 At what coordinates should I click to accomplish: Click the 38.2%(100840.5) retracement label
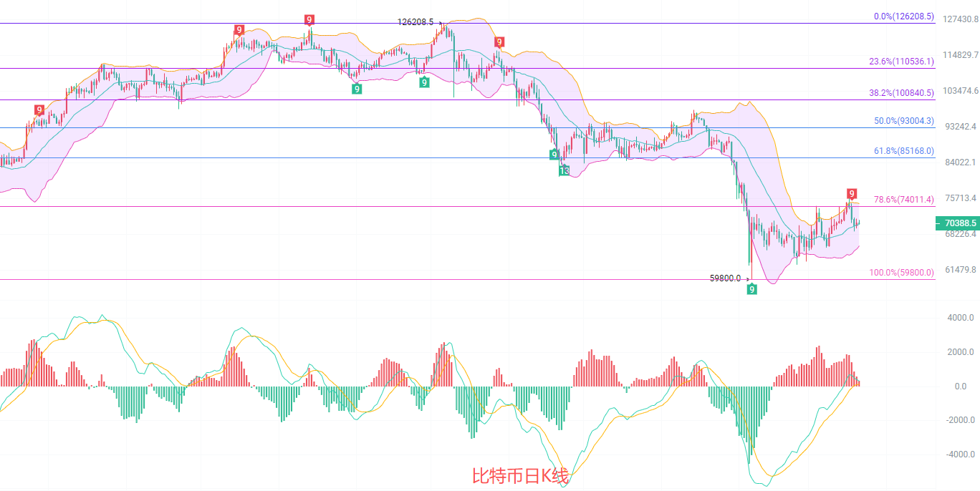(901, 93)
